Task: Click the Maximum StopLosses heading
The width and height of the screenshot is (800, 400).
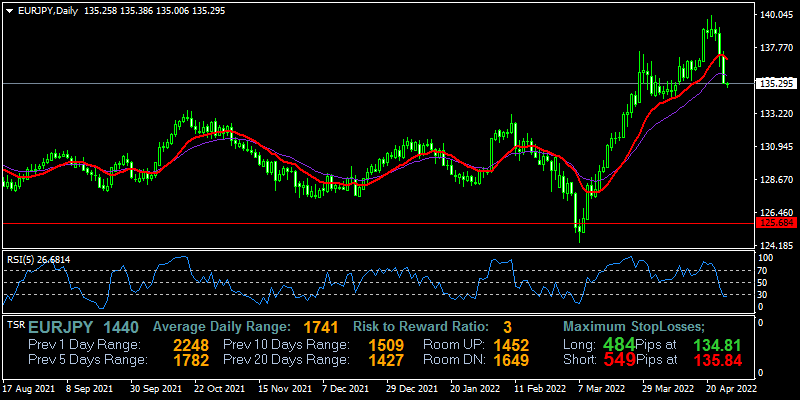Action: click(634, 326)
